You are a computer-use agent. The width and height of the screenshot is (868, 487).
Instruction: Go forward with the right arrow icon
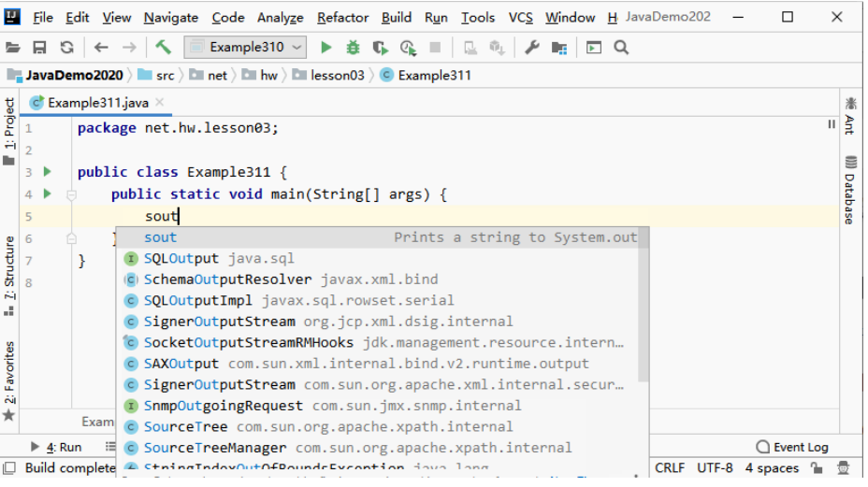tap(129, 48)
